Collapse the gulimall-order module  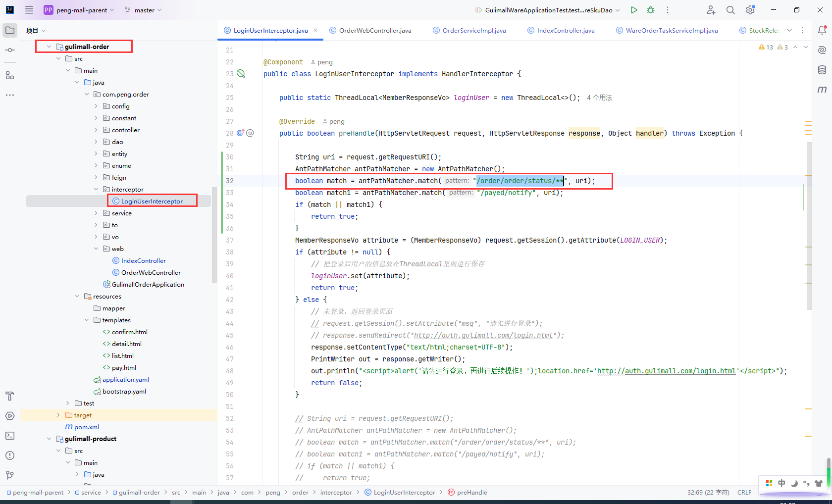(49, 47)
